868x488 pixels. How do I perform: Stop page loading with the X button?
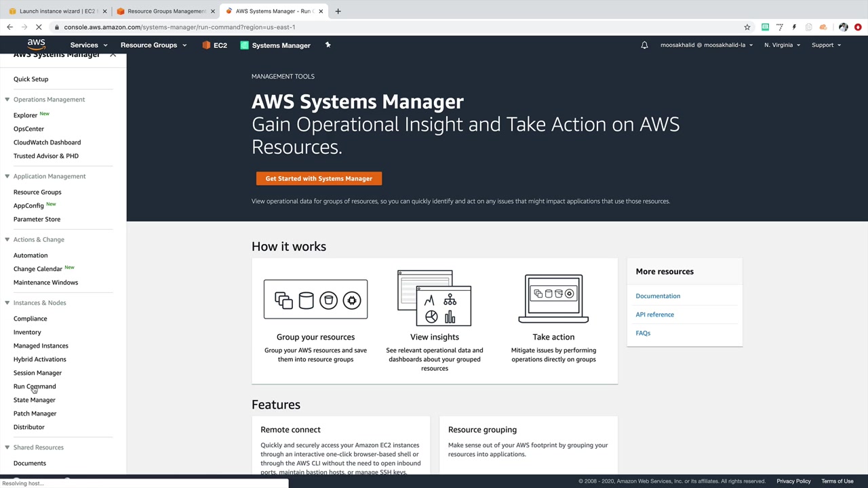39,27
